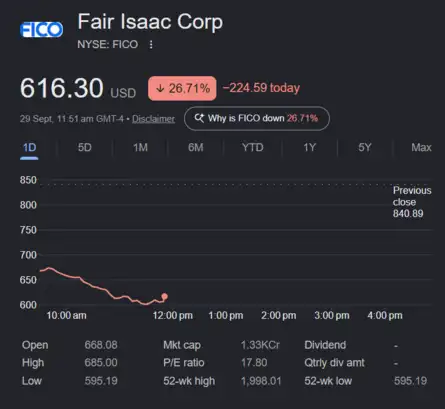Click the Dividend label

325,345
